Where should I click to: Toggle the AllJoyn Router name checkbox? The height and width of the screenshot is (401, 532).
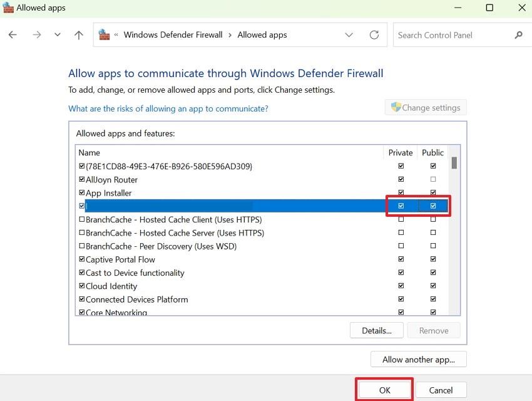[x=82, y=179]
